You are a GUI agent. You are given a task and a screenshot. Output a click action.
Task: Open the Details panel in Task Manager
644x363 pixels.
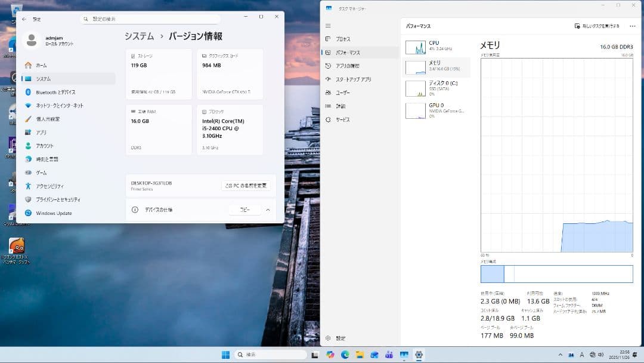pos(342,106)
